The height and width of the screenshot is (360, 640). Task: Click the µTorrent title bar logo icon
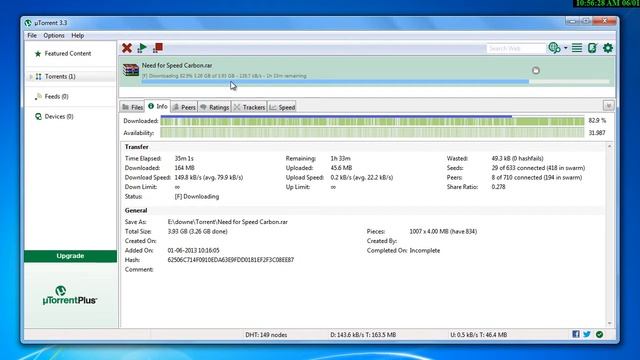coord(28,23)
